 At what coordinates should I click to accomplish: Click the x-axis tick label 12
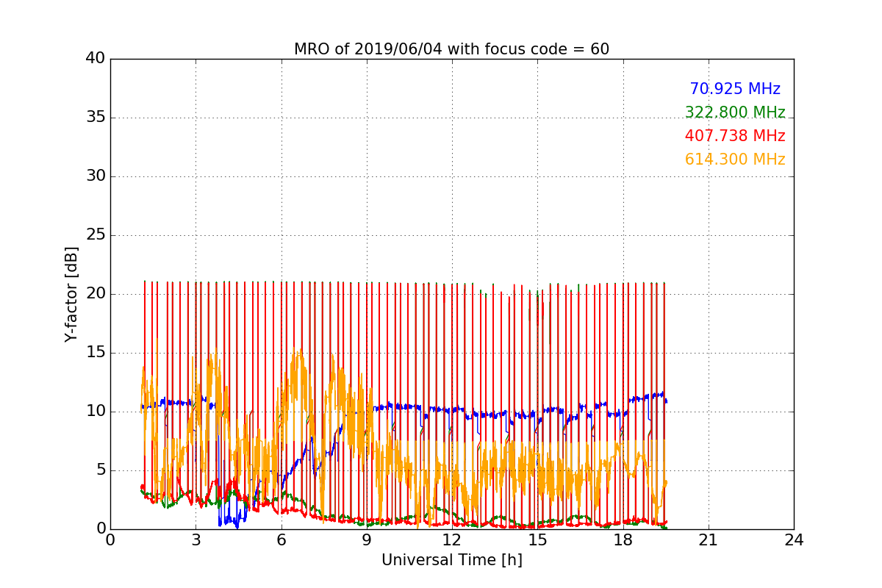(452, 540)
